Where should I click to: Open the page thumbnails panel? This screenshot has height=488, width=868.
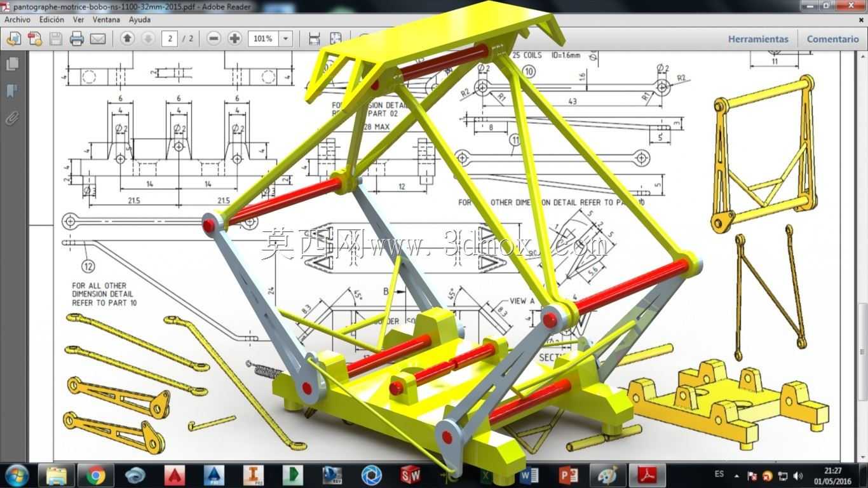click(x=12, y=64)
